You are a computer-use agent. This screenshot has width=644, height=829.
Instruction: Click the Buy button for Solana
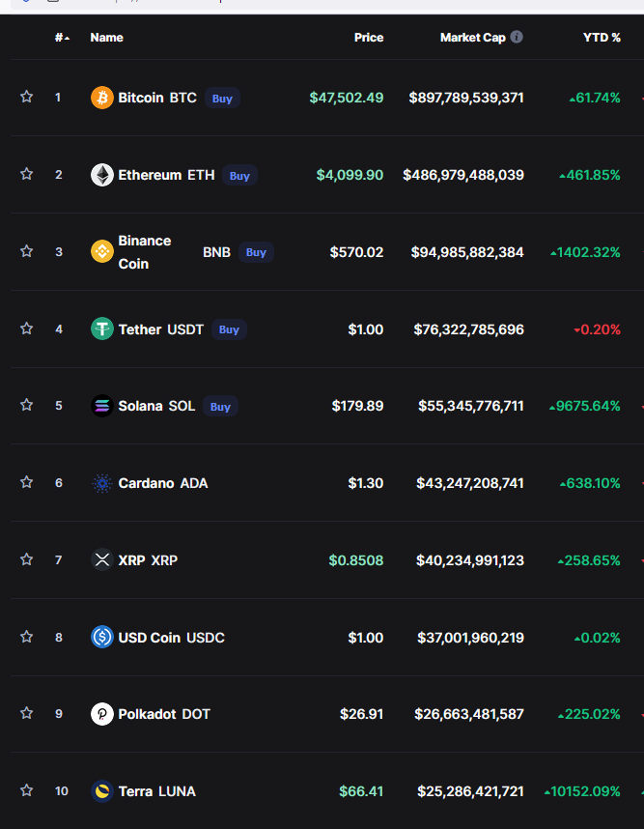click(x=220, y=407)
